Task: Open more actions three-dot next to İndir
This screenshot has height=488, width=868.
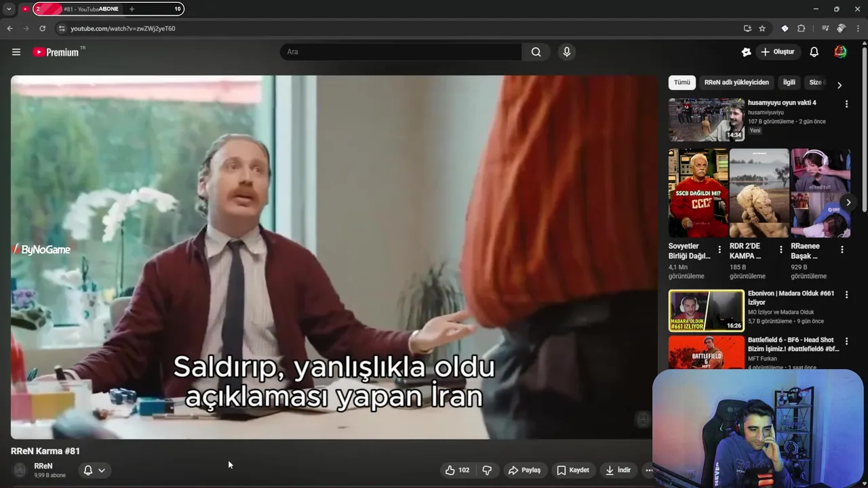Action: (x=648, y=470)
